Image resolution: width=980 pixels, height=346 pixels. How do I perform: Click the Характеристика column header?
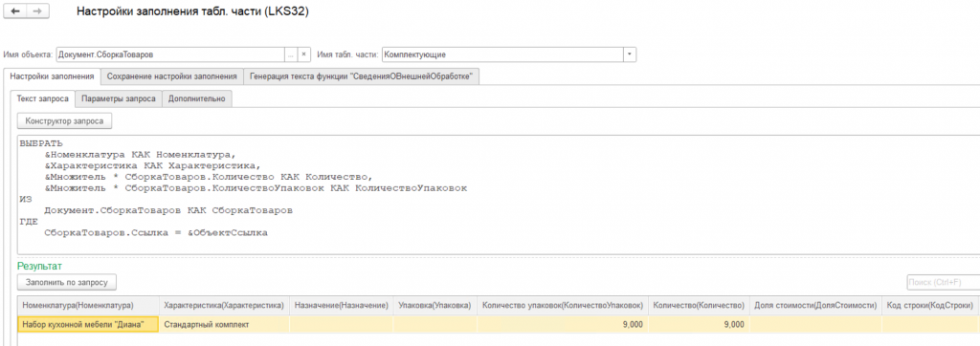pyautogui.click(x=224, y=306)
